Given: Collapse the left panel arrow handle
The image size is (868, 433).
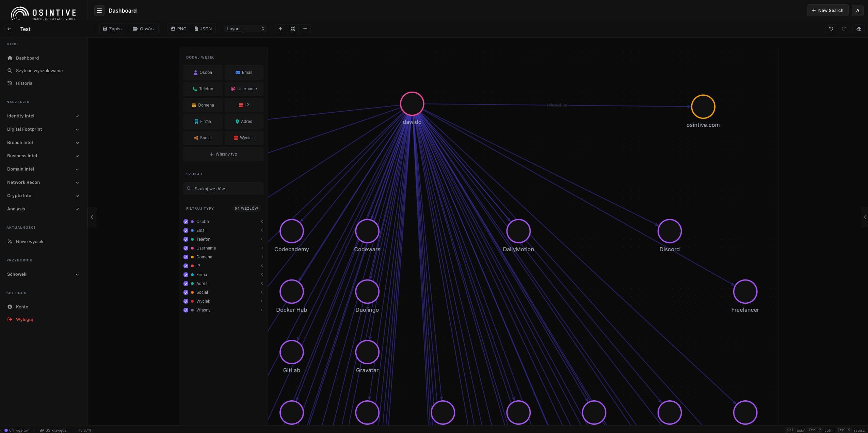Looking at the screenshot, I should tap(92, 217).
